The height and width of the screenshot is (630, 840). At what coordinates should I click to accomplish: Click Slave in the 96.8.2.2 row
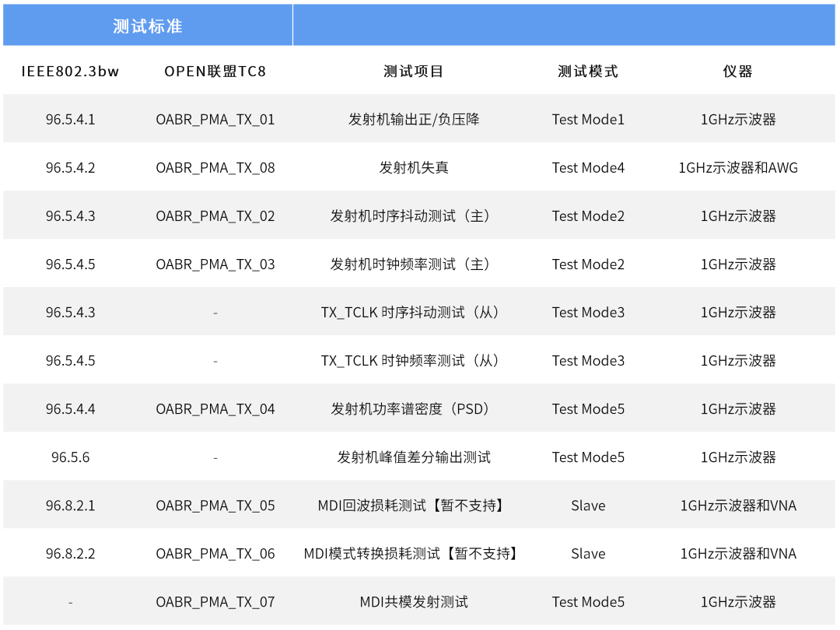(x=588, y=554)
